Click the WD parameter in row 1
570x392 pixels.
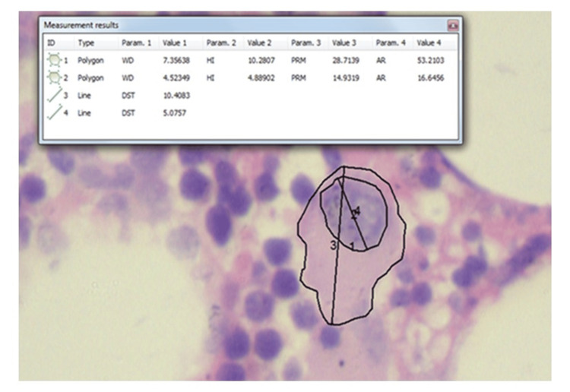click(128, 60)
